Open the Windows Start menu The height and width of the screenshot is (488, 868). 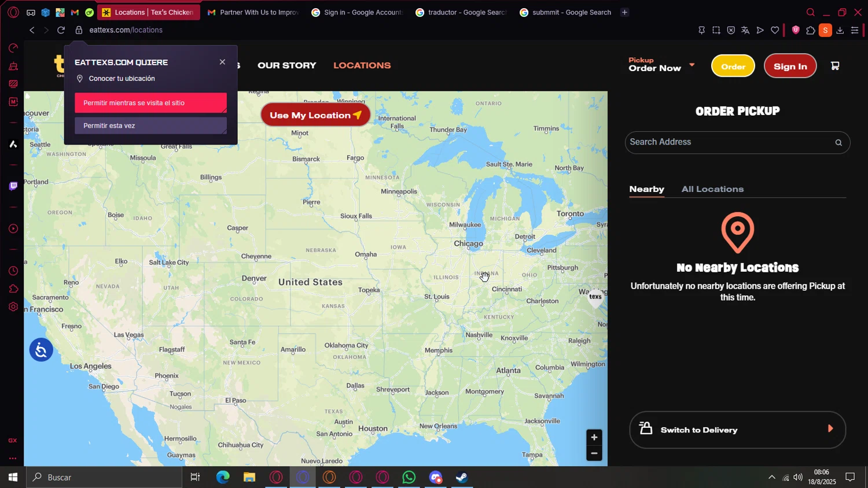13,477
